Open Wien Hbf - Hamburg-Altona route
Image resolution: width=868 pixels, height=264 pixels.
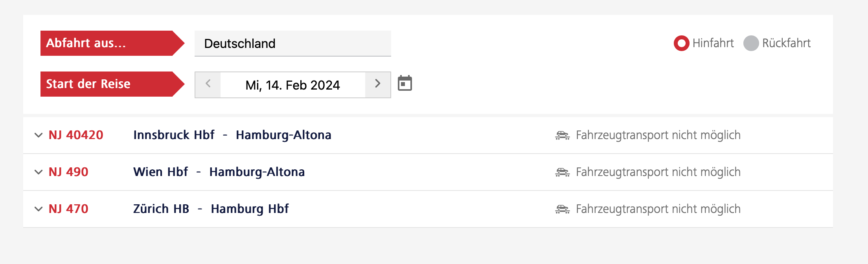[x=219, y=172]
